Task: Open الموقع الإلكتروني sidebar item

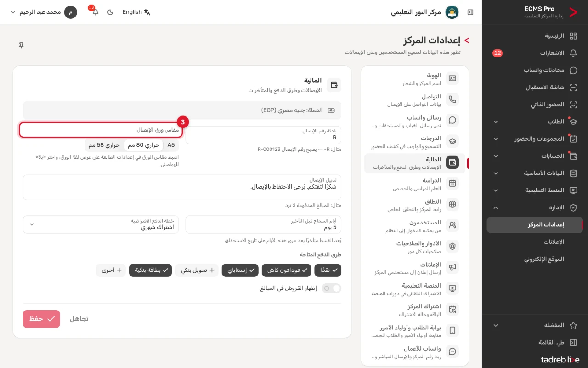Action: coord(535,259)
